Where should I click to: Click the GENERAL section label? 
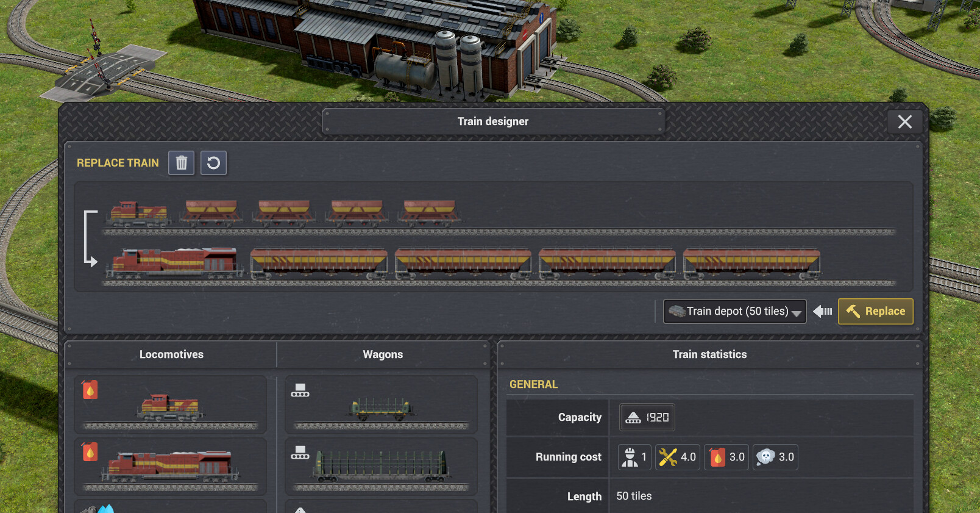tap(533, 384)
